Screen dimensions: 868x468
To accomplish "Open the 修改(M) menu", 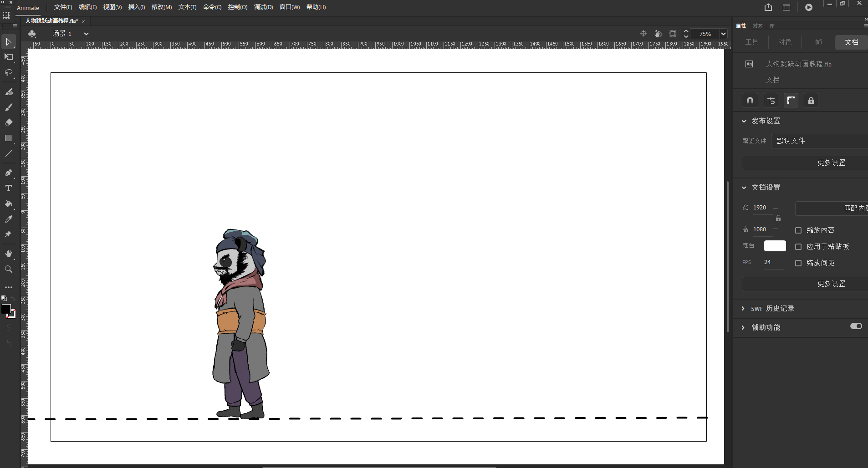I will tap(162, 7).
